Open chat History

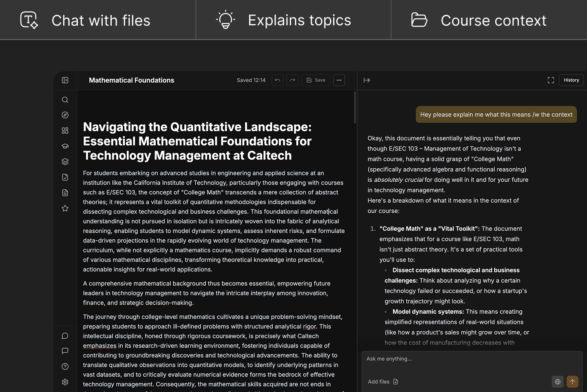tap(572, 80)
